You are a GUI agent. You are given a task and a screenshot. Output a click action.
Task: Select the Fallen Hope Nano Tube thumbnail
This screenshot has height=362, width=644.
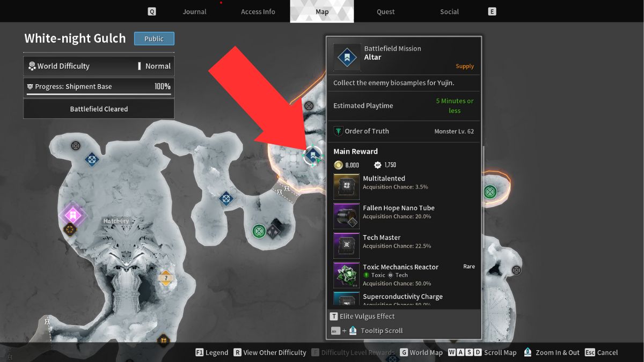(x=347, y=216)
